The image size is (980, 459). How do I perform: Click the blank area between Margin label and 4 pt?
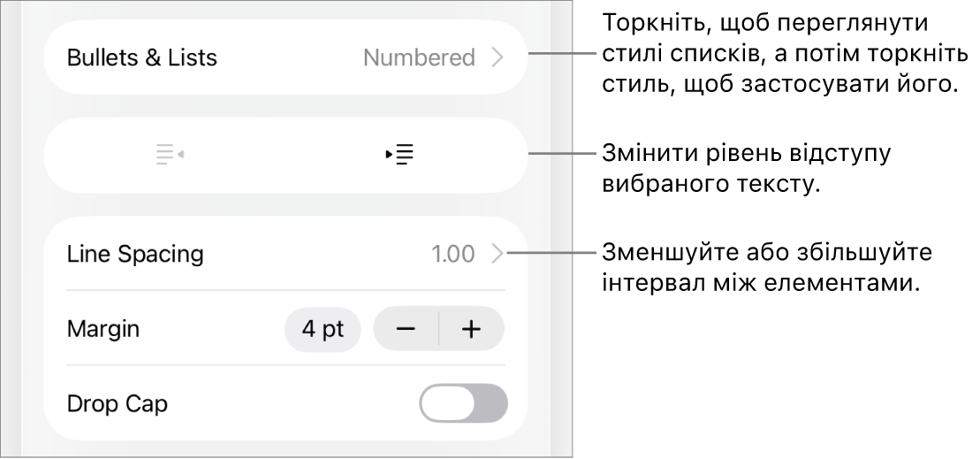pyautogui.click(x=212, y=330)
